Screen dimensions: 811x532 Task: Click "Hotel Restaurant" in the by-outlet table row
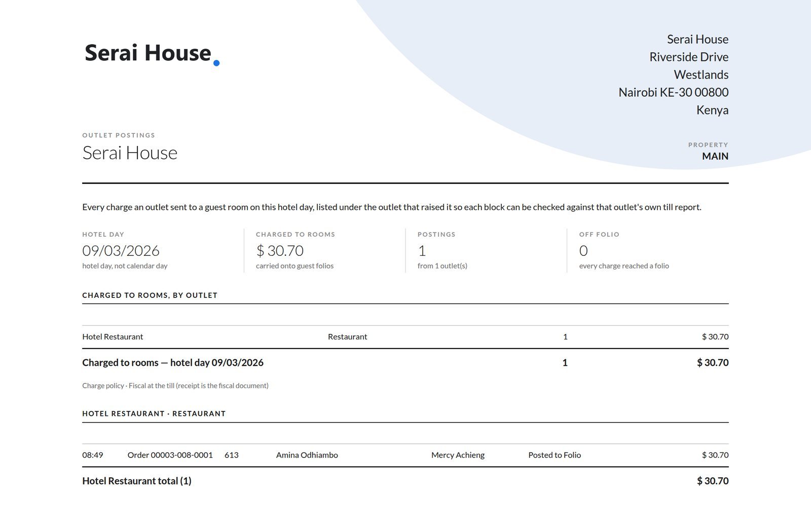pos(113,337)
